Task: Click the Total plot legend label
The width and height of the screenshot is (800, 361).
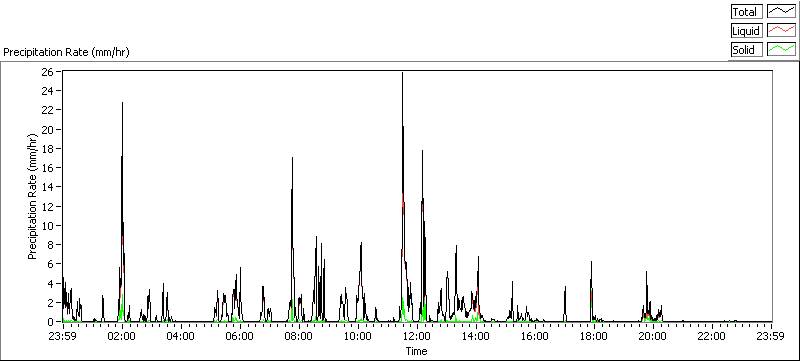Action: pyautogui.click(x=746, y=12)
